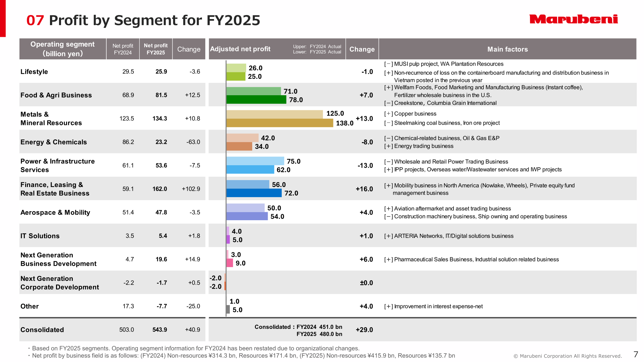The width and height of the screenshot is (644, 362).
Task: Click the Lifestyle FY2024 bar labeled 26.0
Action: (x=236, y=68)
